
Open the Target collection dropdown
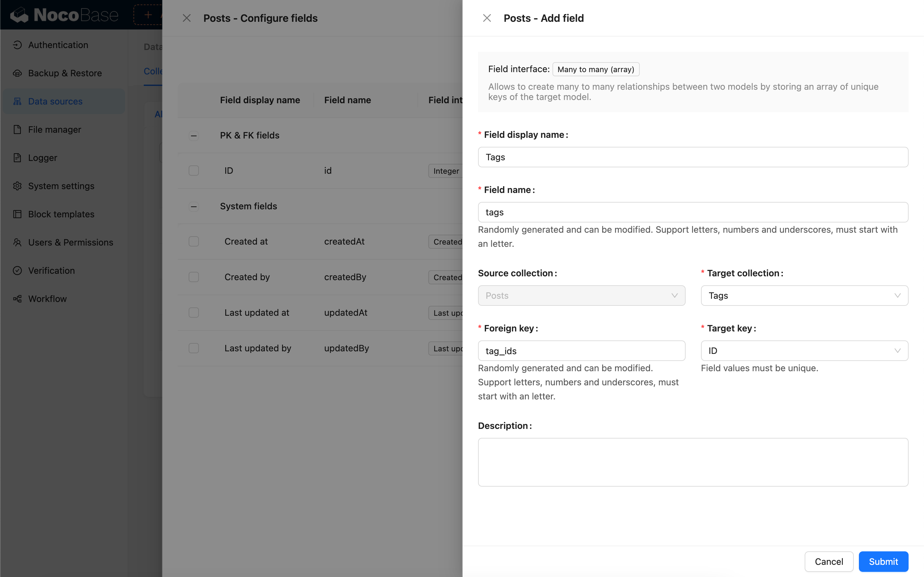[804, 296]
